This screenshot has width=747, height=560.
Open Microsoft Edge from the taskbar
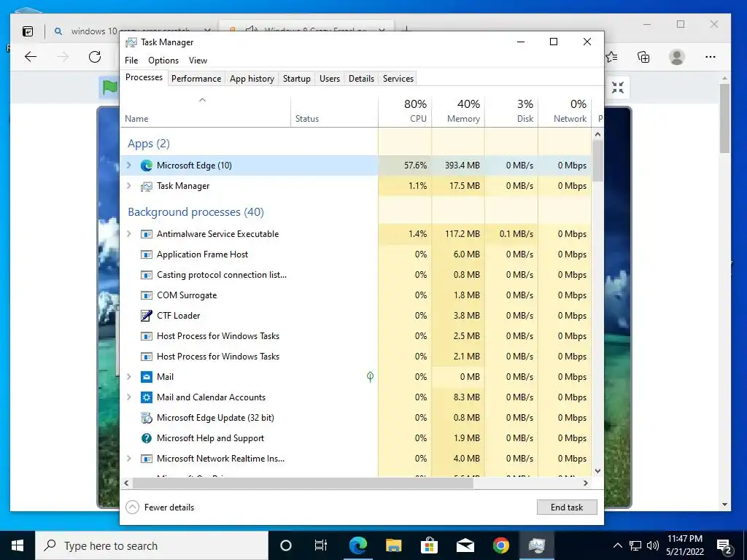click(358, 545)
